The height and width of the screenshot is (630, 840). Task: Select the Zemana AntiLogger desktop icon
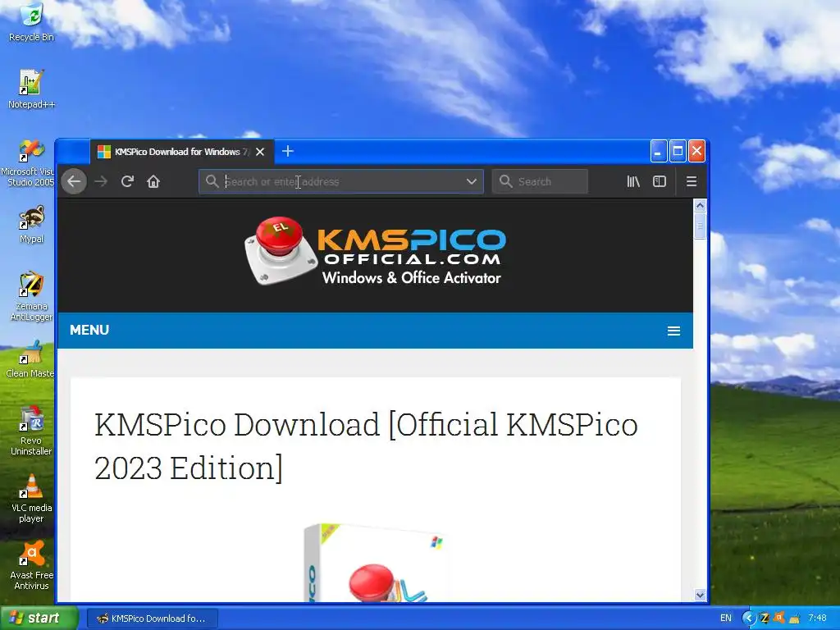click(x=31, y=296)
